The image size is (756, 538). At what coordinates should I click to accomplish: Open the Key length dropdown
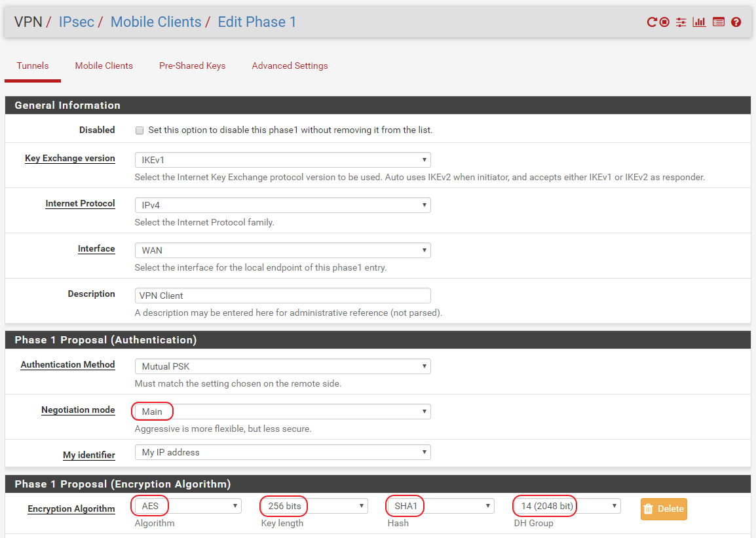pos(314,506)
